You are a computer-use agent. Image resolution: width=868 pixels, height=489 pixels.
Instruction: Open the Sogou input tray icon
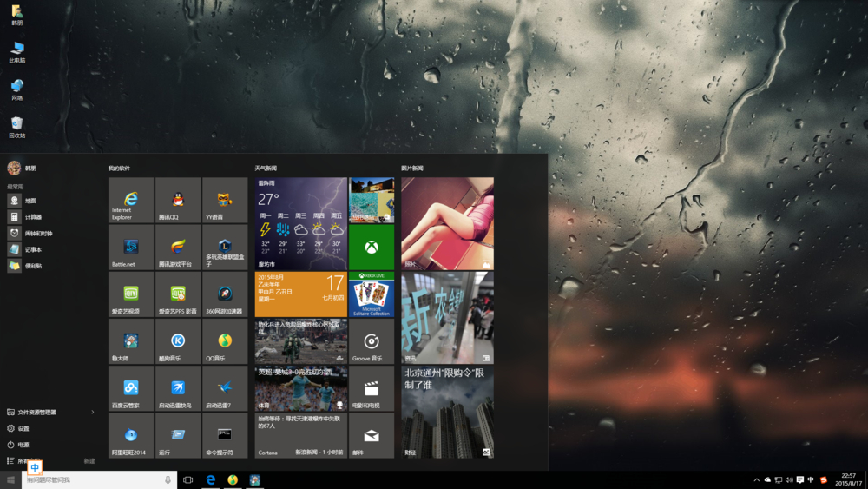tap(824, 480)
